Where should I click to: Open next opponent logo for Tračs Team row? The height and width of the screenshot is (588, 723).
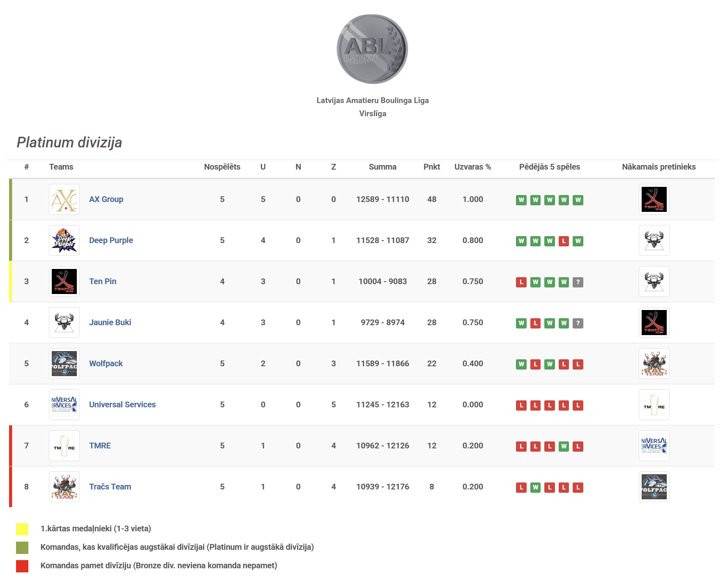tap(654, 487)
